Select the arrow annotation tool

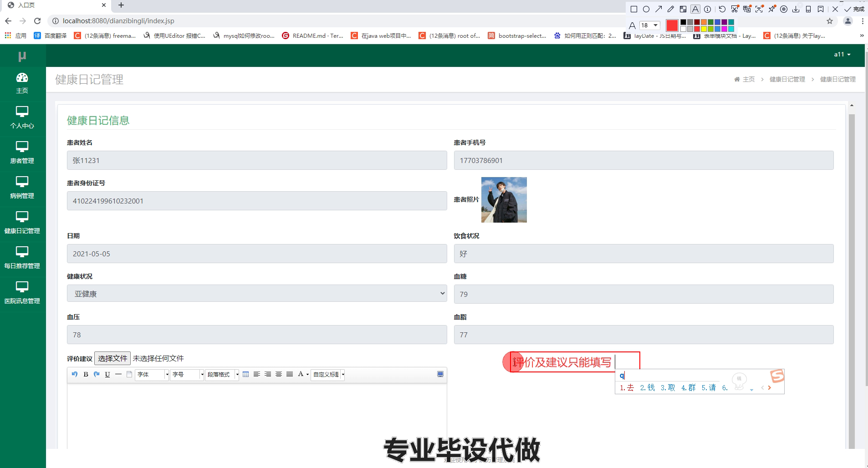(x=659, y=9)
